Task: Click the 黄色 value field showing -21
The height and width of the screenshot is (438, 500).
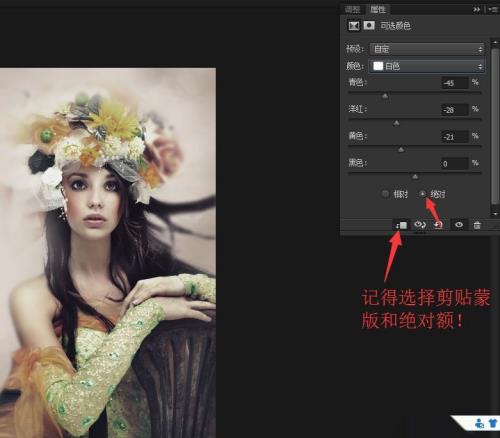Action: (x=455, y=137)
